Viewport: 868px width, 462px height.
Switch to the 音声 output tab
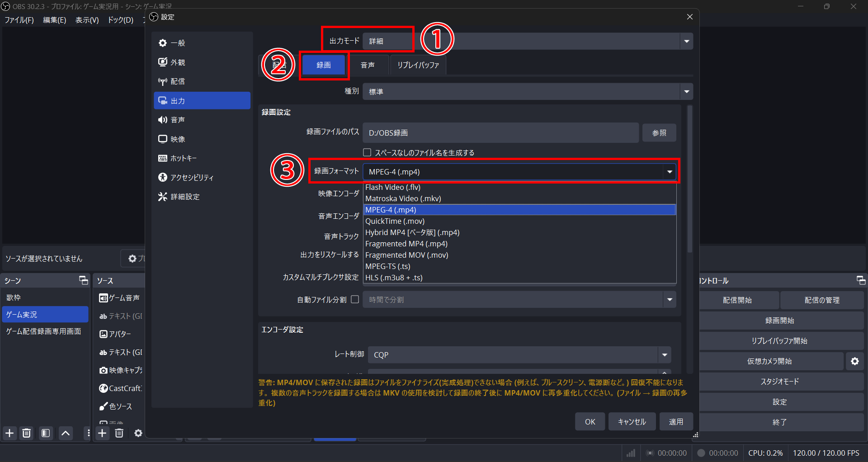[368, 65]
